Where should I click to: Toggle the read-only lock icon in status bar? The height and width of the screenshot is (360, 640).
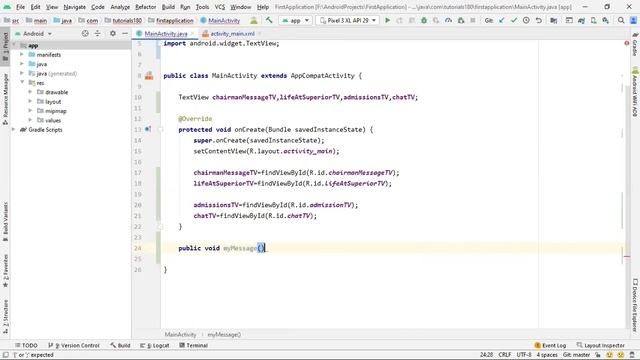coord(598,355)
